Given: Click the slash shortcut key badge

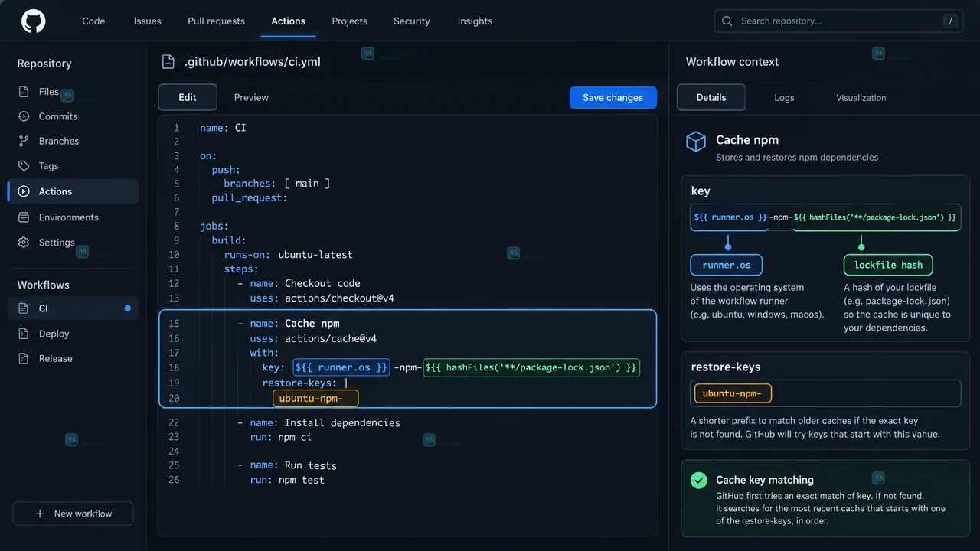Looking at the screenshot, I should (951, 21).
